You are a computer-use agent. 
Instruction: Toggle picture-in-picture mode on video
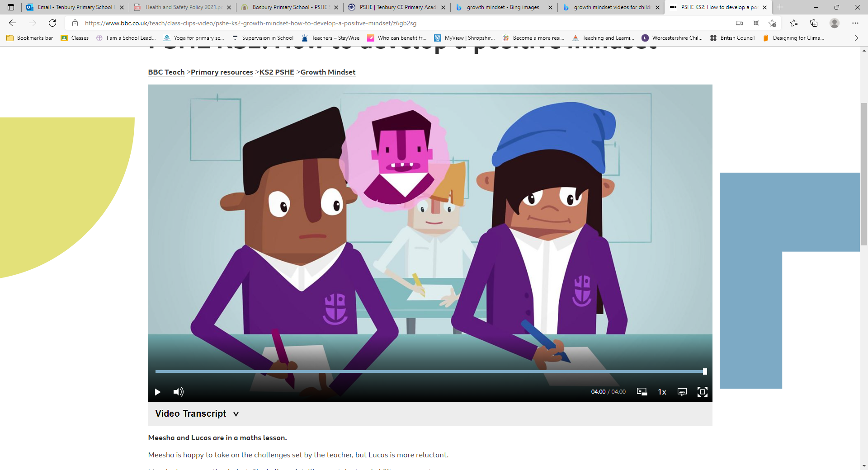[642, 392]
